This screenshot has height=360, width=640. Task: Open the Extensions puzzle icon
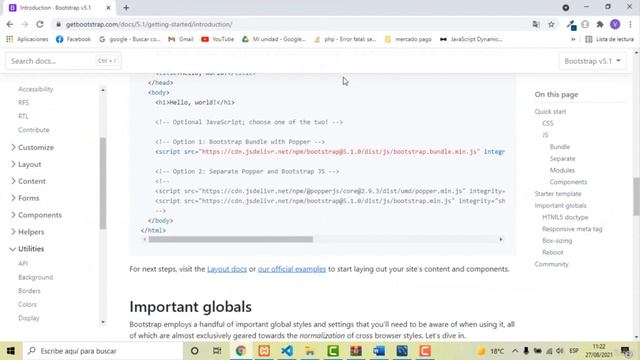[x=600, y=24]
